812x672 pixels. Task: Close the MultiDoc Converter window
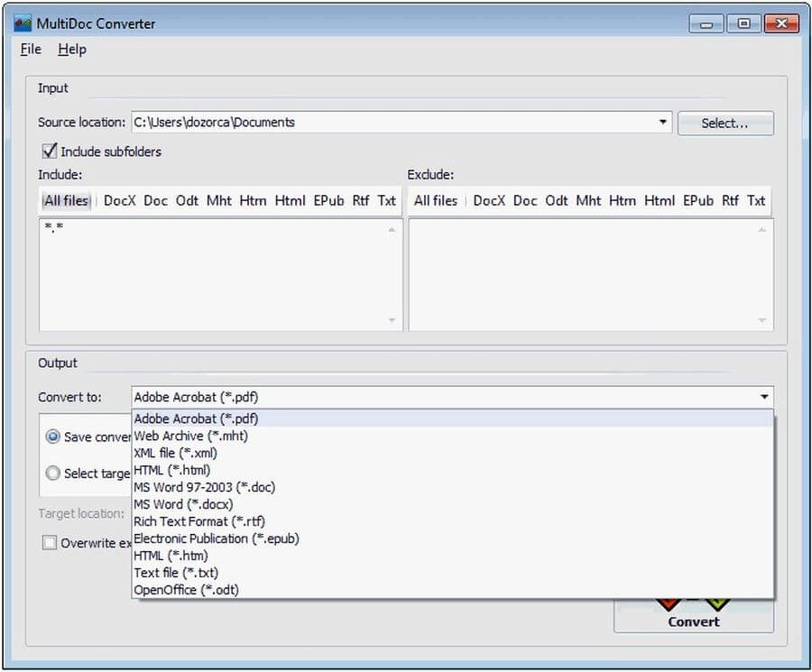pyautogui.click(x=782, y=23)
